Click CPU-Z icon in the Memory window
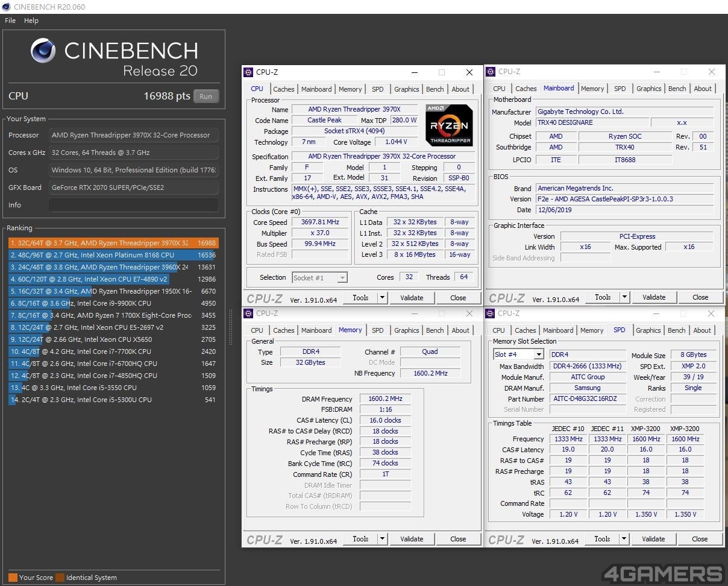The image size is (728, 586). 248,313
